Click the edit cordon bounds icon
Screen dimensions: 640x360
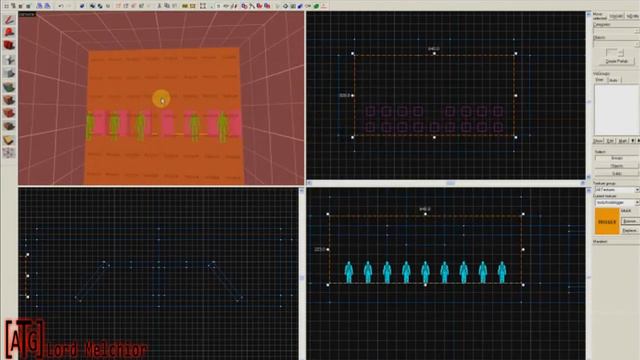click(193, 6)
